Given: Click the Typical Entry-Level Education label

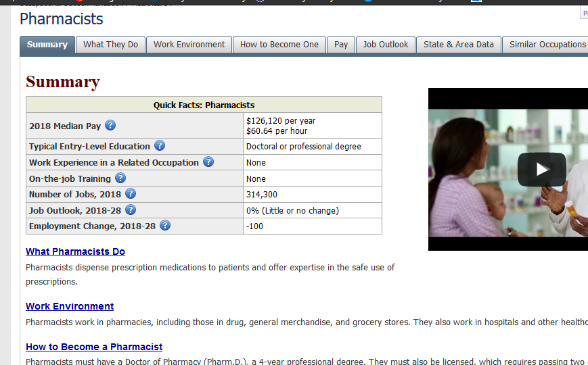Looking at the screenshot, I should coord(89,147).
